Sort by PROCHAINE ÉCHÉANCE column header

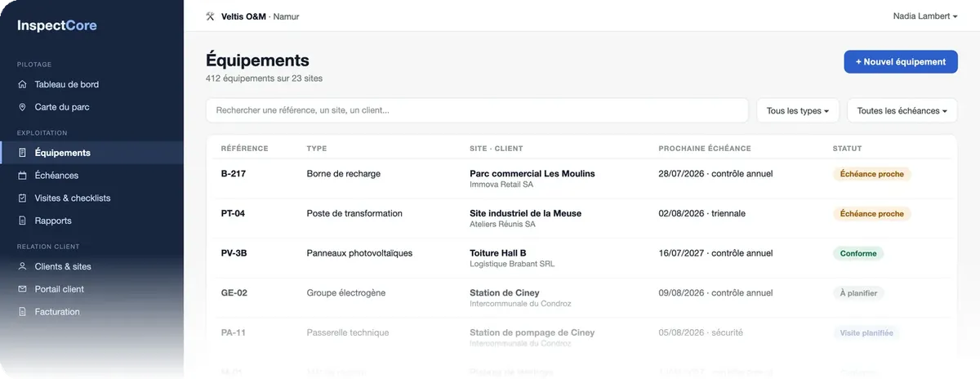[704, 149]
